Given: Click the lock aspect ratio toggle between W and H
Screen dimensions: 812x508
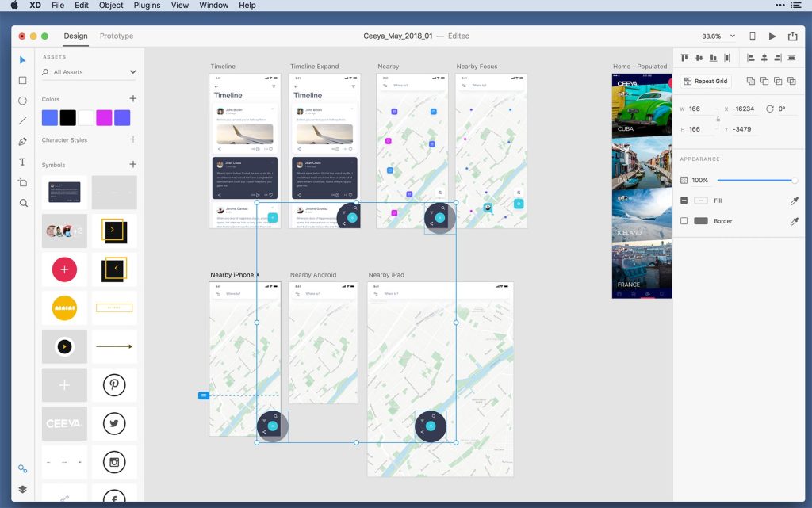Looking at the screenshot, I should [x=718, y=117].
